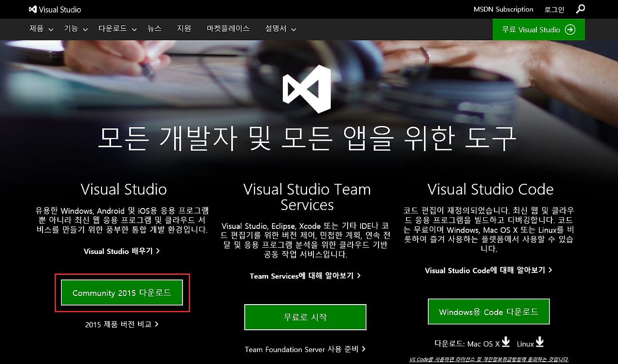Click the large Visual Studio hero logo
This screenshot has width=618, height=364.
point(307,89)
